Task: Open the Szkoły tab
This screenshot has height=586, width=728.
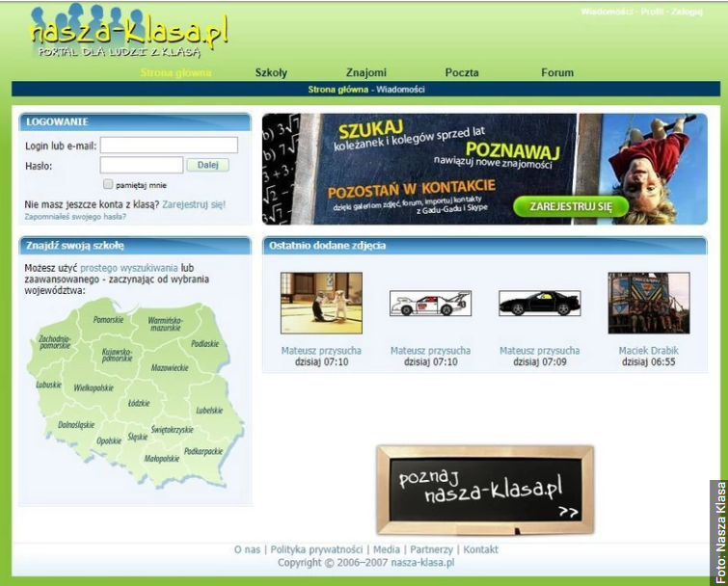Action: tap(271, 72)
